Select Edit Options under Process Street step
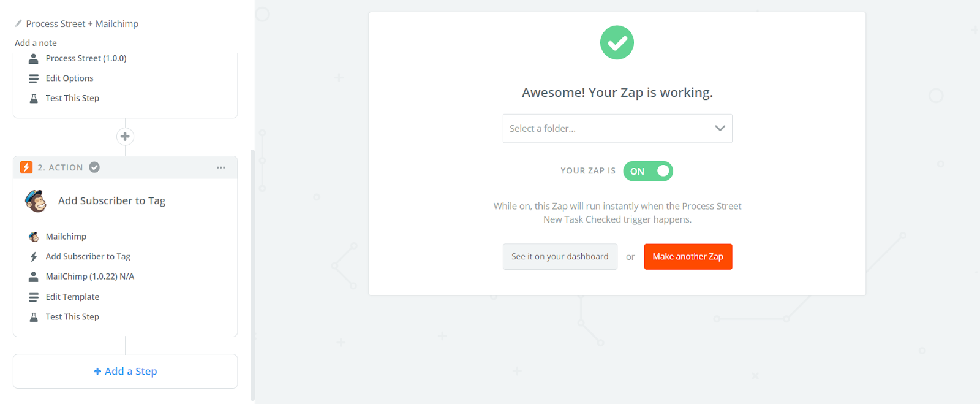980x404 pixels. pos(69,78)
